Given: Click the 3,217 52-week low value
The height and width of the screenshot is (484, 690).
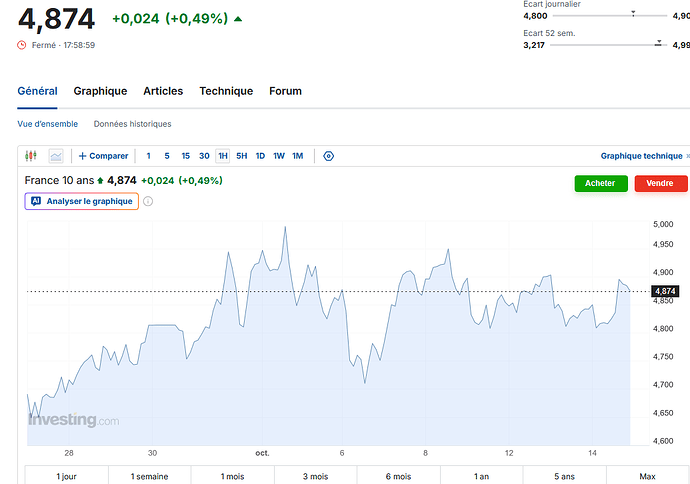Looking at the screenshot, I should [534, 45].
